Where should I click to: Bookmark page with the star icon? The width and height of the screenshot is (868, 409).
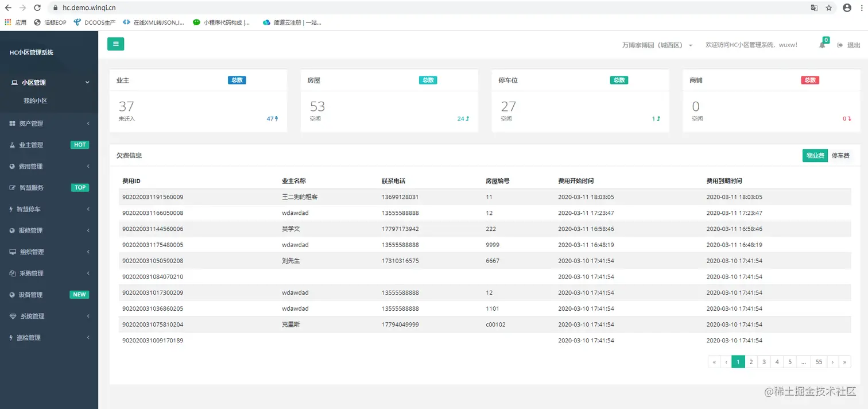click(829, 8)
